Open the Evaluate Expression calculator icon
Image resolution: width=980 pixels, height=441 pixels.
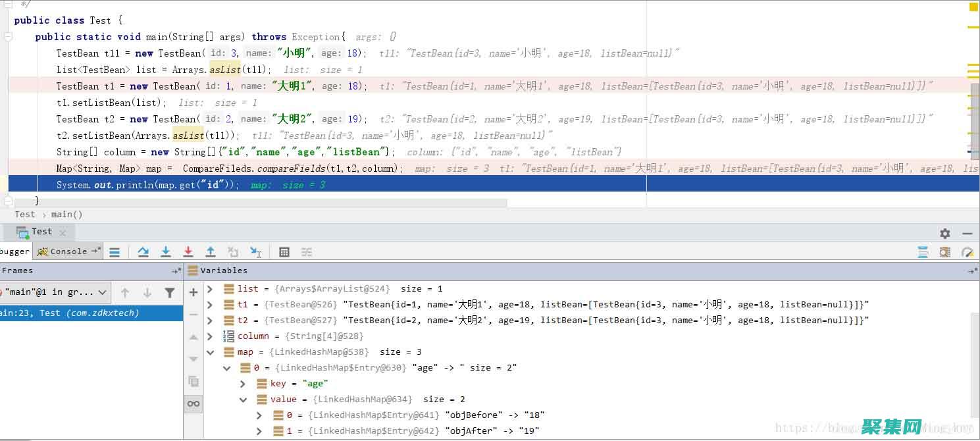pyautogui.click(x=284, y=252)
